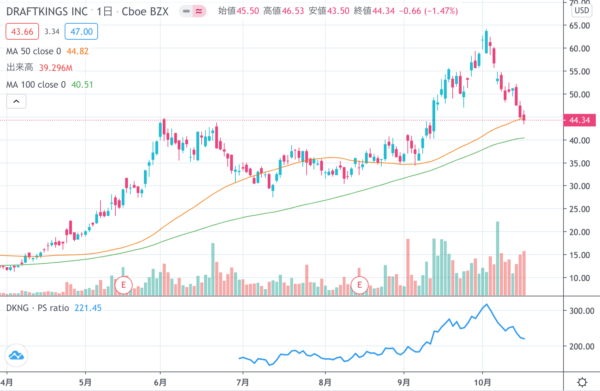Viewport: 600px width, 391px height.
Task: Click the cloud chart-mountain logo icon
Action: coord(16,355)
